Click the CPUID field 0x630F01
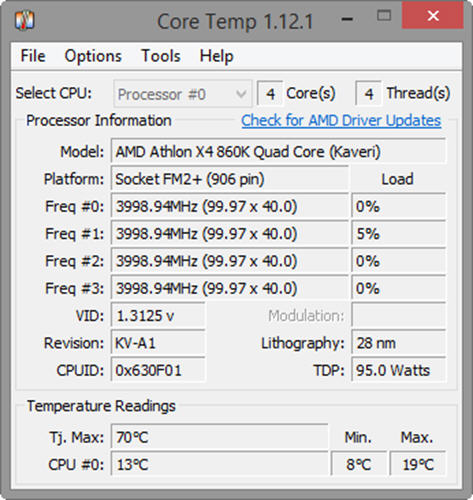 pos(158,370)
